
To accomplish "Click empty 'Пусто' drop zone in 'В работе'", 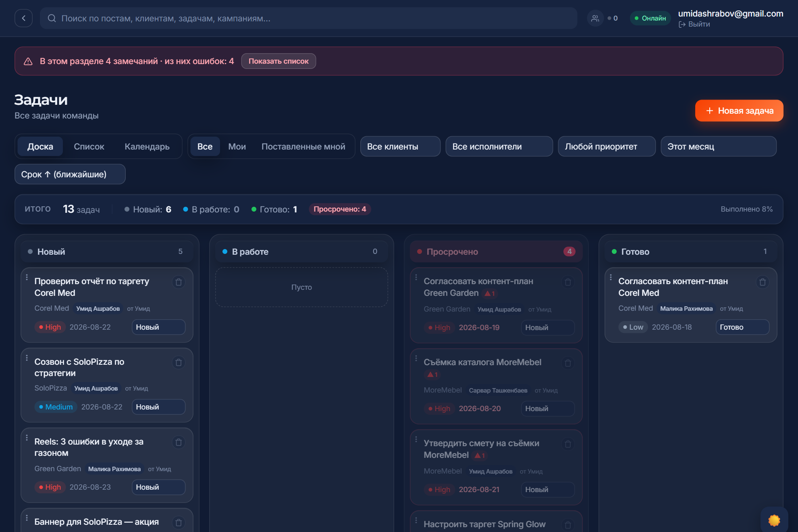I will (301, 287).
